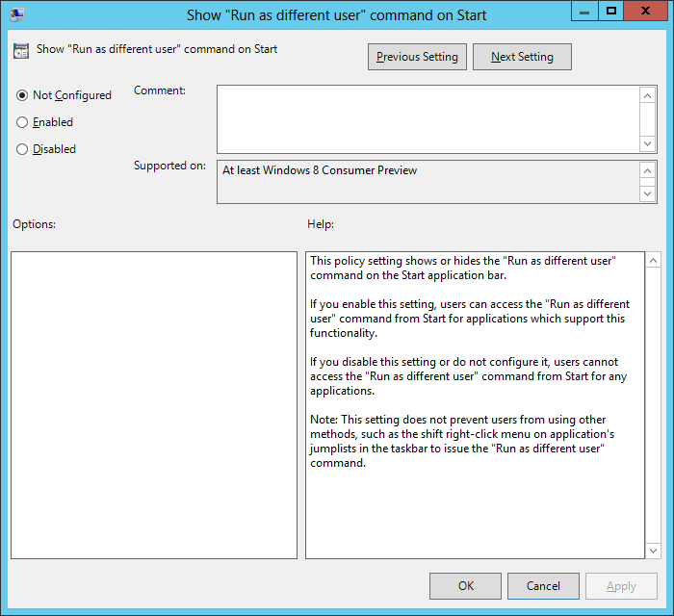Jump to Next Setting
Viewport: 674px width, 616px height.
[x=522, y=57]
